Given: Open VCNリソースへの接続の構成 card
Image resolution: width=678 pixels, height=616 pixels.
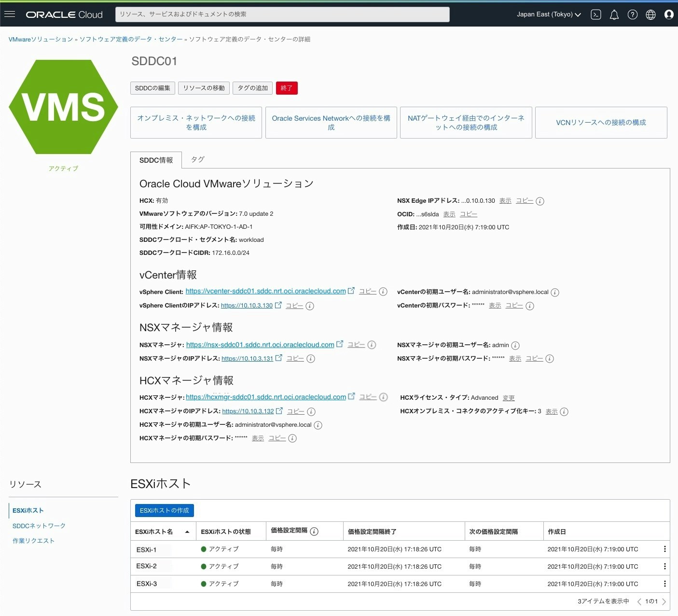Looking at the screenshot, I should pyautogui.click(x=601, y=123).
